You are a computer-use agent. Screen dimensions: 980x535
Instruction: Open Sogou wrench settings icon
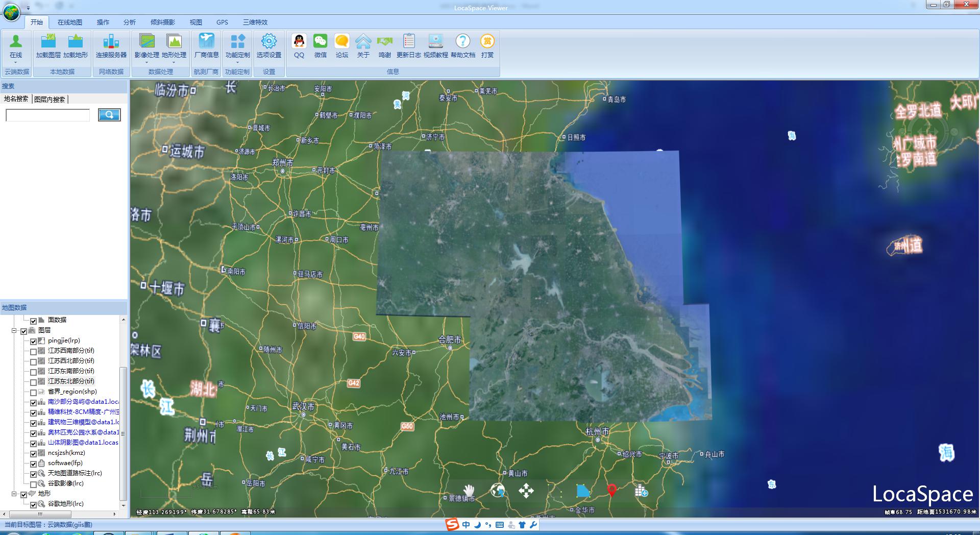tap(533, 524)
